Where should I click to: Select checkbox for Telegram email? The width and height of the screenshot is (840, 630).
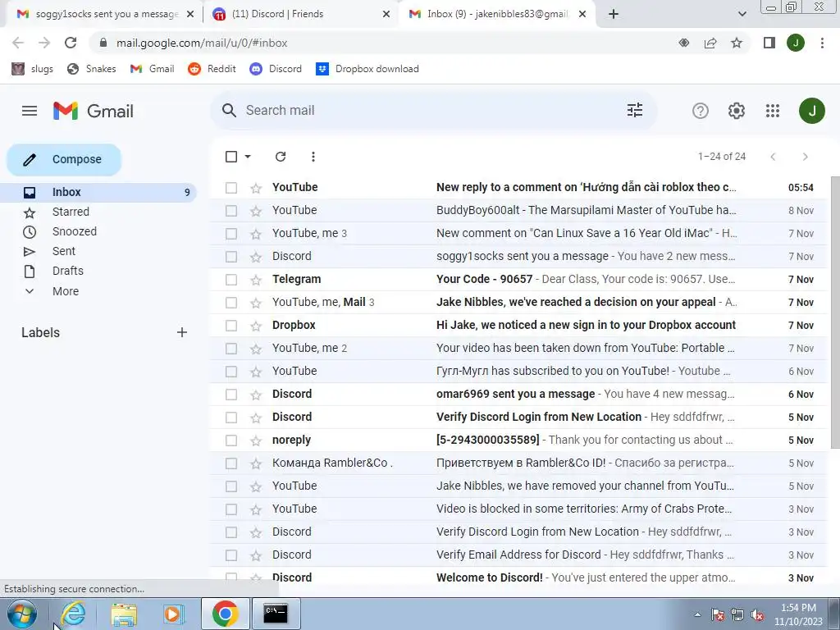[231, 280]
